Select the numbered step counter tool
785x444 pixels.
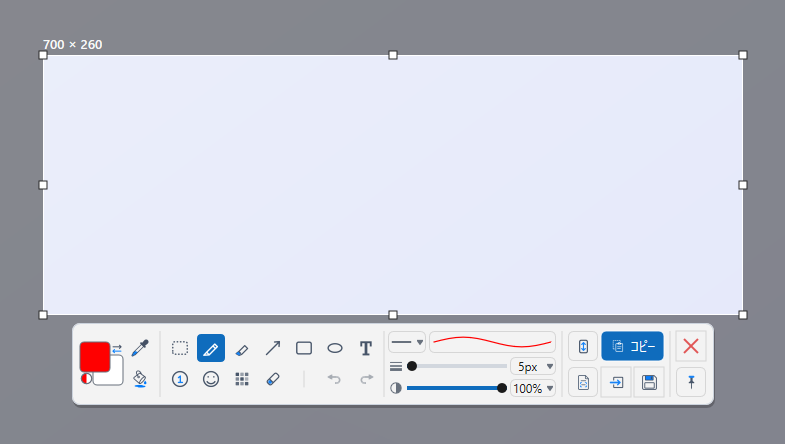coord(180,379)
